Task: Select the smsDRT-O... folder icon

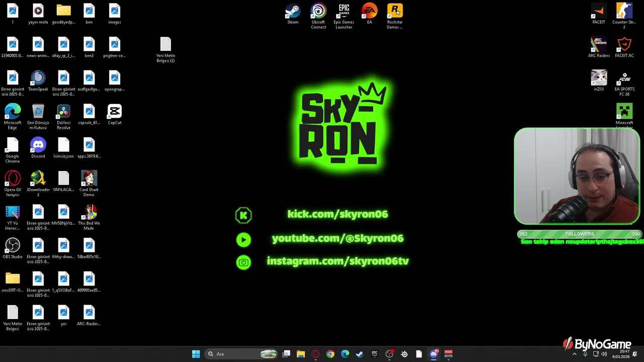Action: 13,282
